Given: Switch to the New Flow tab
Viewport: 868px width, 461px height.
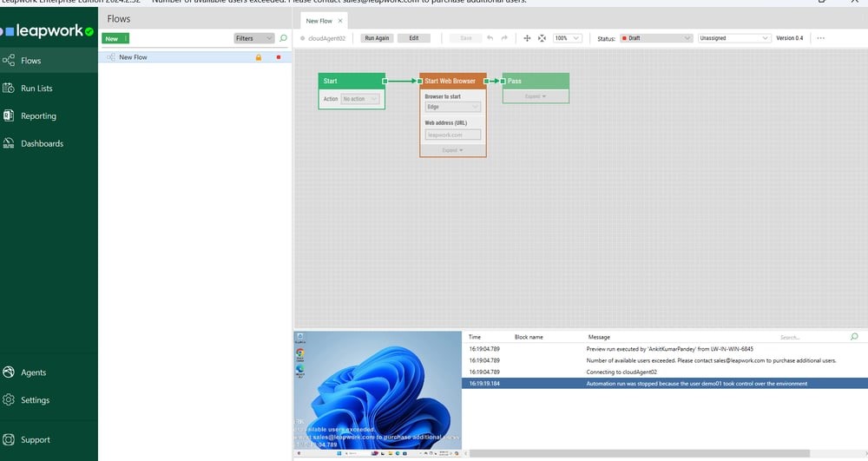Looking at the screenshot, I should point(320,20).
